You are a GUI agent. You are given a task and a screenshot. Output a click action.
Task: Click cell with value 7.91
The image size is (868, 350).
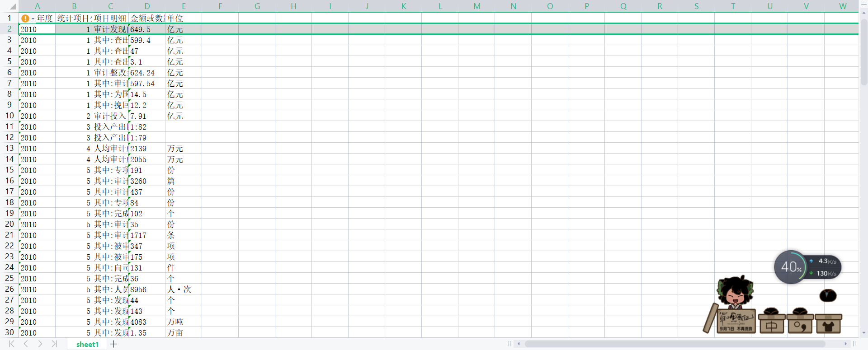pyautogui.click(x=147, y=116)
